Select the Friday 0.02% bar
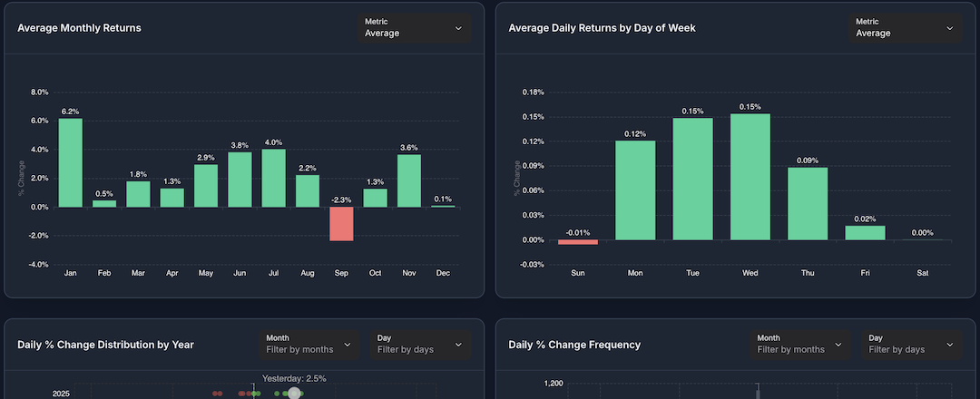980x399 pixels. [x=865, y=233]
